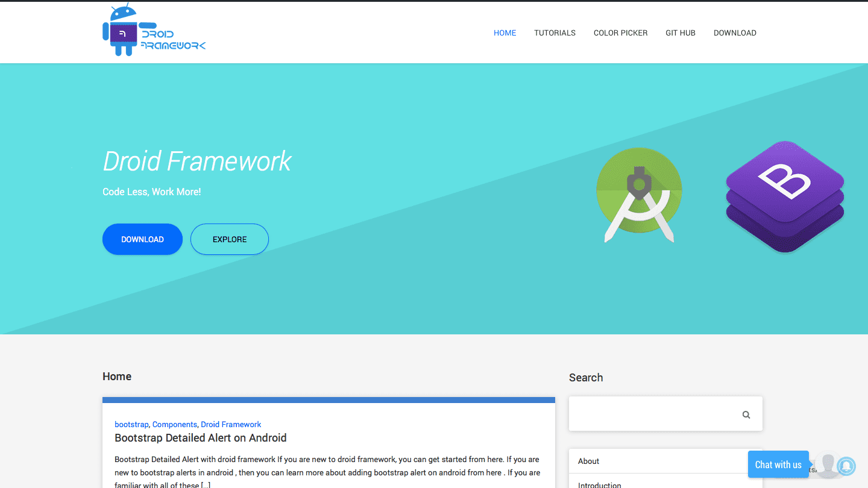
Task: Click the Home section heading
Action: (x=117, y=377)
